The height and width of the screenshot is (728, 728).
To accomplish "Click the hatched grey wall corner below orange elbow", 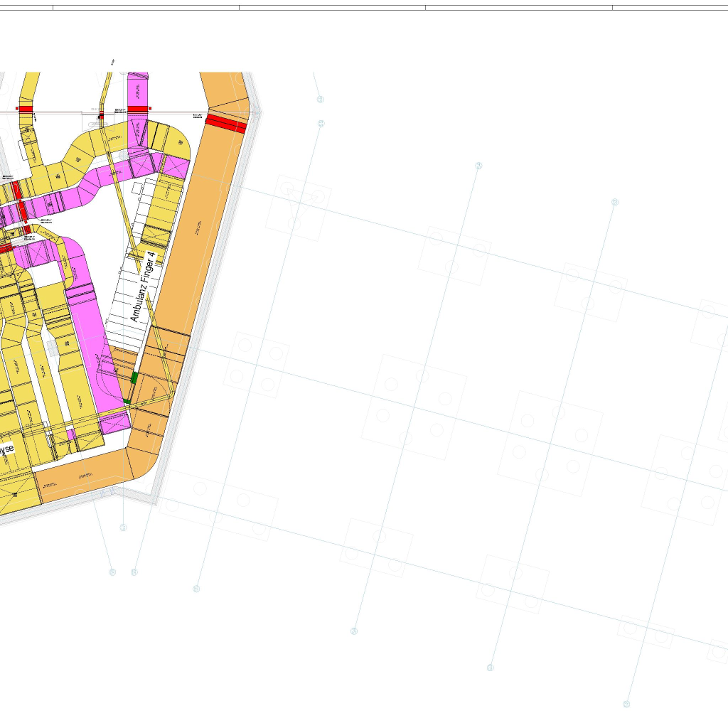I will pos(153,499).
